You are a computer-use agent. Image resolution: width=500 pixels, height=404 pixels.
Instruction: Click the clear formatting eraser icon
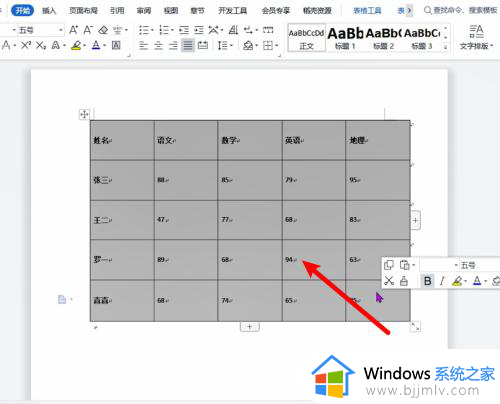coord(103,30)
